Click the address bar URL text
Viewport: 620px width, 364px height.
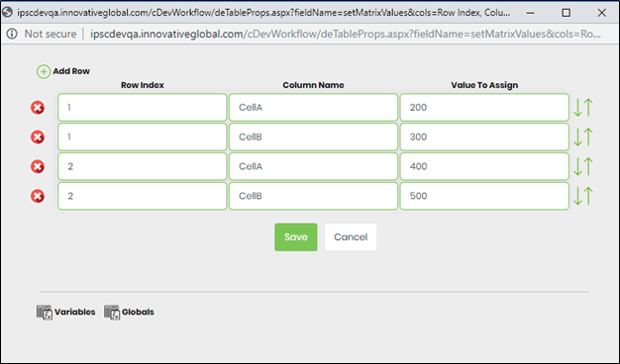click(x=346, y=34)
